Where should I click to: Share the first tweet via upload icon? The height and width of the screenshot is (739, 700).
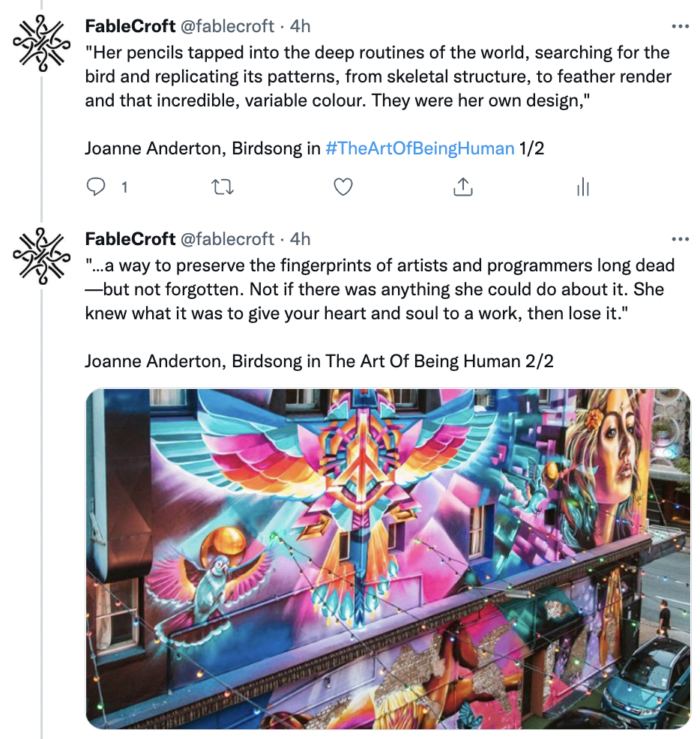click(463, 187)
